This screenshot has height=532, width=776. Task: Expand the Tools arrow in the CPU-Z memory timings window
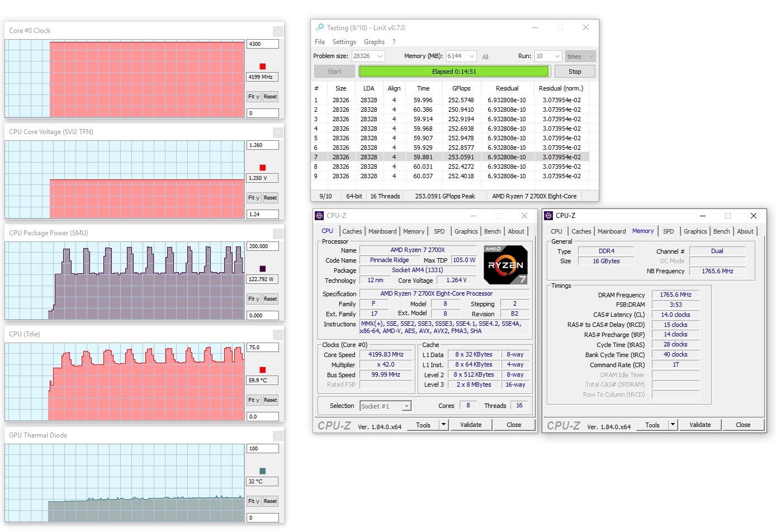673,425
